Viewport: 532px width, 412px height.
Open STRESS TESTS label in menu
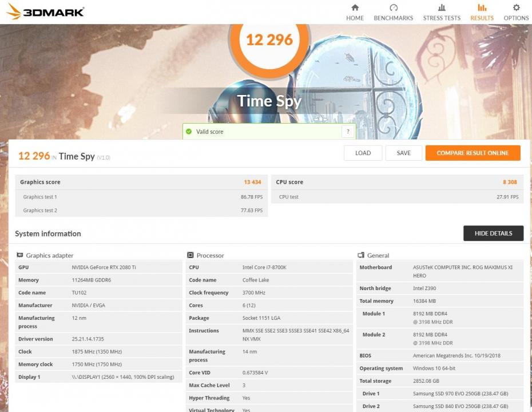click(x=442, y=18)
